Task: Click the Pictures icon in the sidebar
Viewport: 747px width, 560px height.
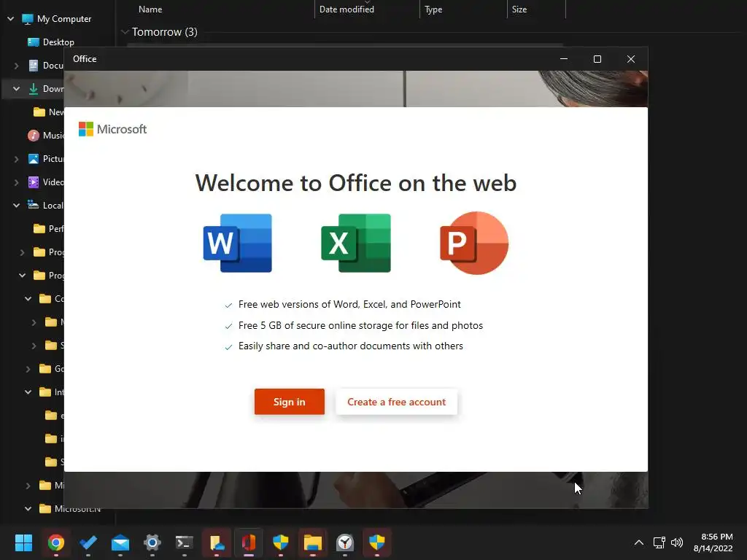Action: [34, 158]
